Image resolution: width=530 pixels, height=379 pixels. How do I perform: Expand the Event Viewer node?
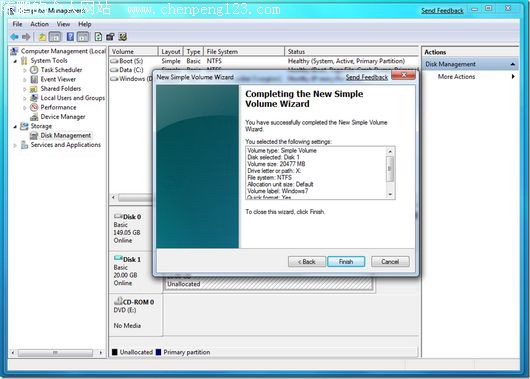(25, 80)
